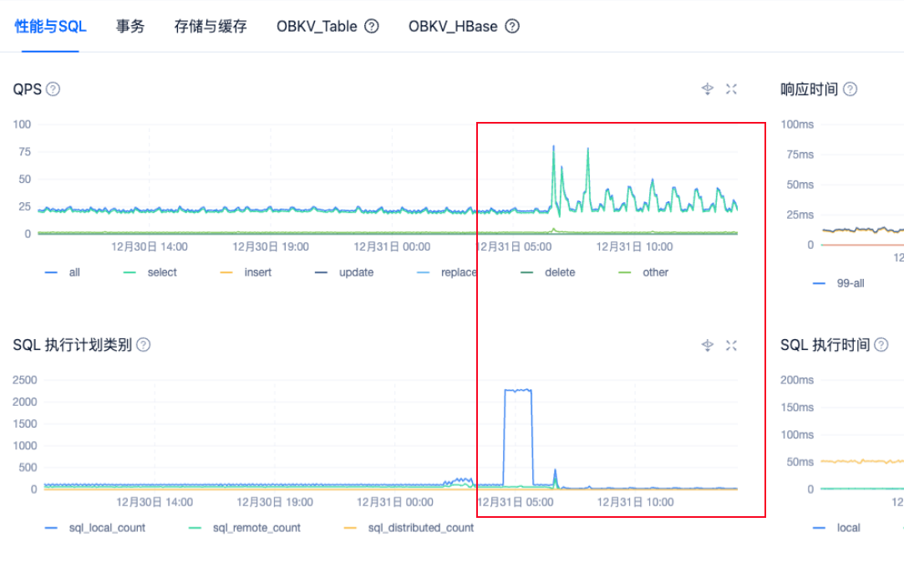The height and width of the screenshot is (588, 904).
Task: Open the QPS chart fullscreen view
Action: pyautogui.click(x=732, y=89)
